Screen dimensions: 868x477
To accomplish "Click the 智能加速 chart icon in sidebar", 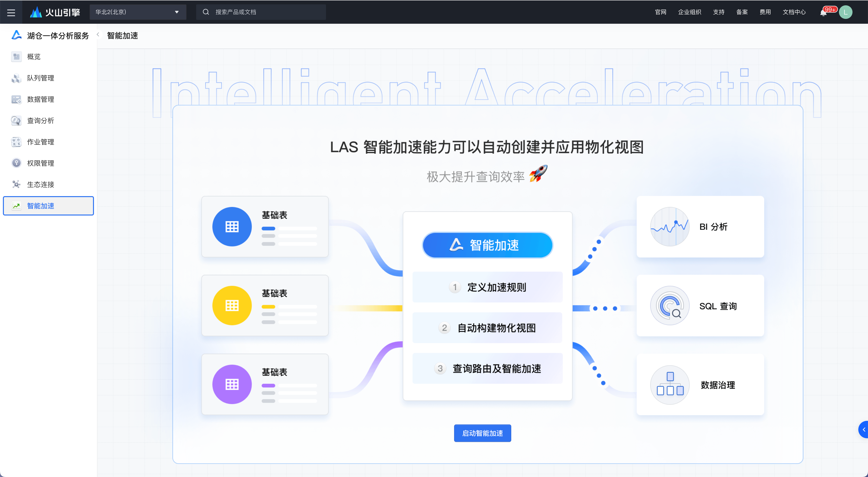I will pyautogui.click(x=16, y=206).
